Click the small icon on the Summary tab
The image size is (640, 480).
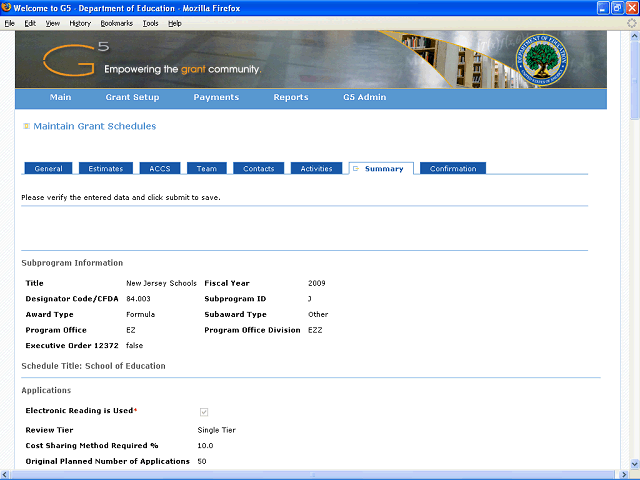[355, 169]
